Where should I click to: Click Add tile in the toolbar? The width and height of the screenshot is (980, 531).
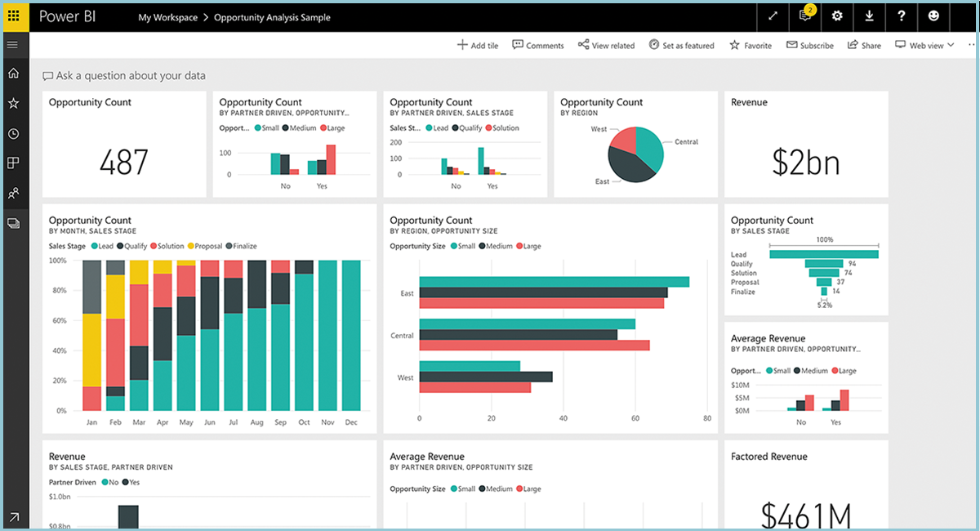click(478, 45)
